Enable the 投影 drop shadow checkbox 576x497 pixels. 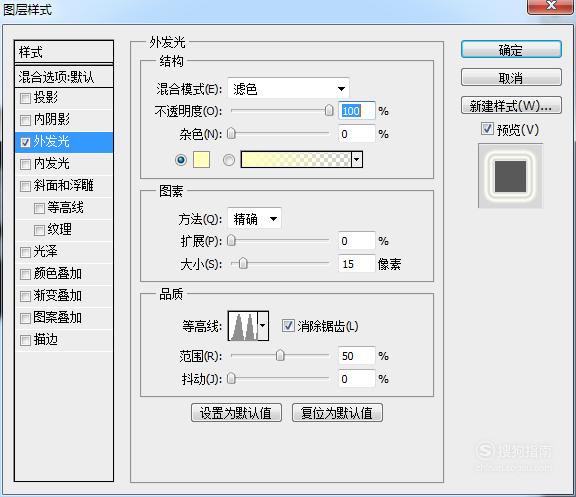pyautogui.click(x=25, y=98)
